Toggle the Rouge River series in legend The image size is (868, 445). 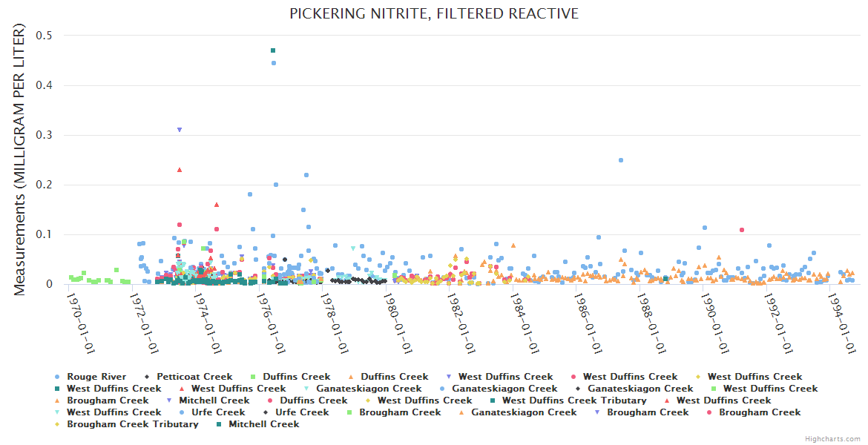tap(96, 377)
